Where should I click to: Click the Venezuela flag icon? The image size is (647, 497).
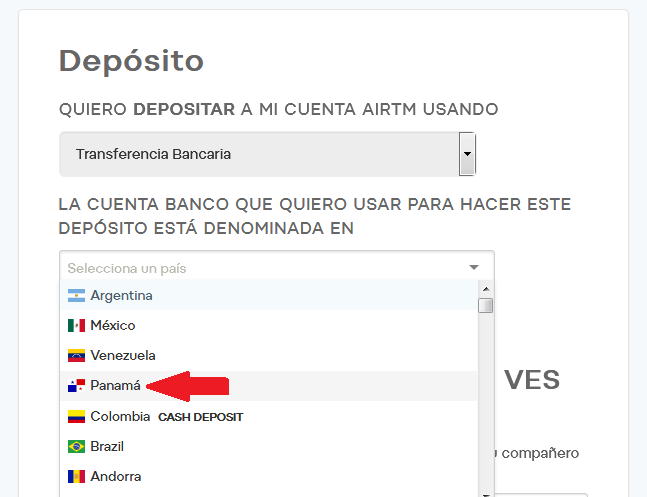(76, 355)
